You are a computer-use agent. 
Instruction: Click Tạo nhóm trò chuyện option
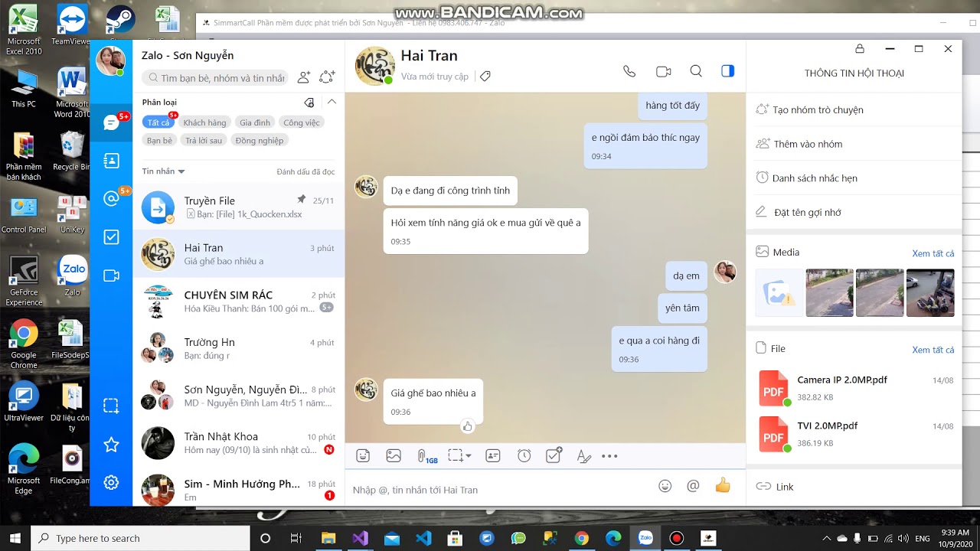pyautogui.click(x=854, y=109)
